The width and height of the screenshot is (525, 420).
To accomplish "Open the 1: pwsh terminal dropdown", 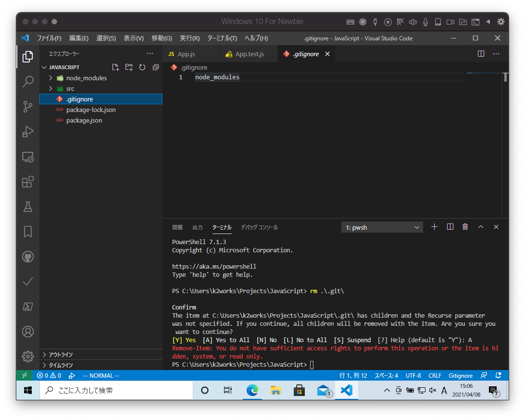I will (x=382, y=227).
